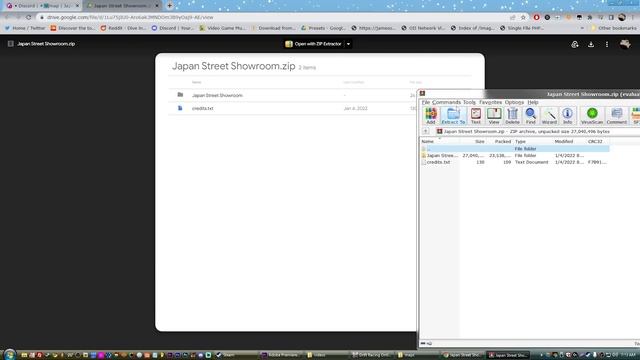The height and width of the screenshot is (360, 640).
Task: Click the red Opera extension icon
Action: 536,18
